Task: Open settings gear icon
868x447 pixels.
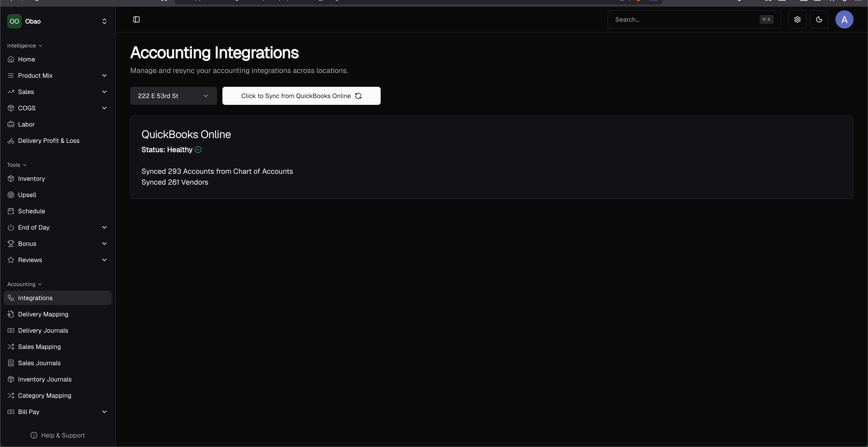Action: point(797,19)
